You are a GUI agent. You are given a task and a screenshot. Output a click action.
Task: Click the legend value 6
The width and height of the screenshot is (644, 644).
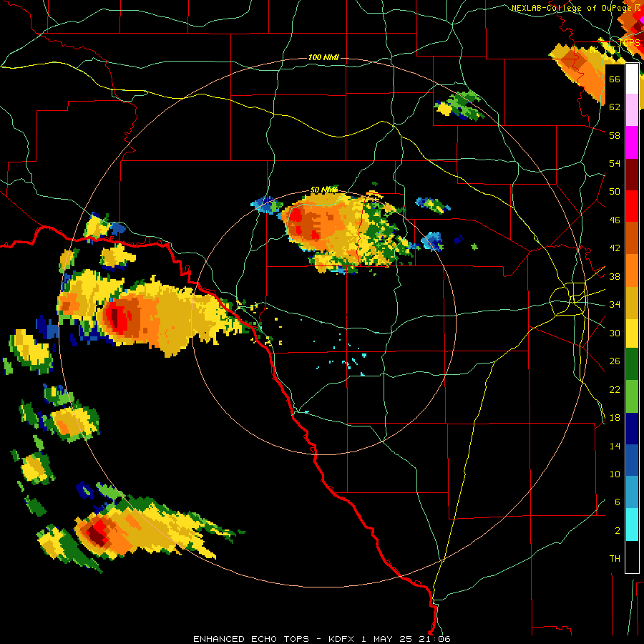(x=617, y=502)
